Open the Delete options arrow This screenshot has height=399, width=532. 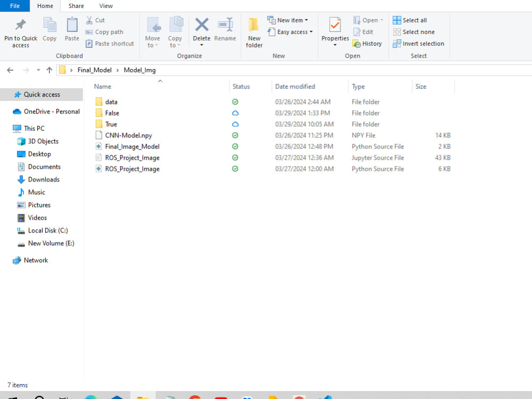[x=202, y=45]
